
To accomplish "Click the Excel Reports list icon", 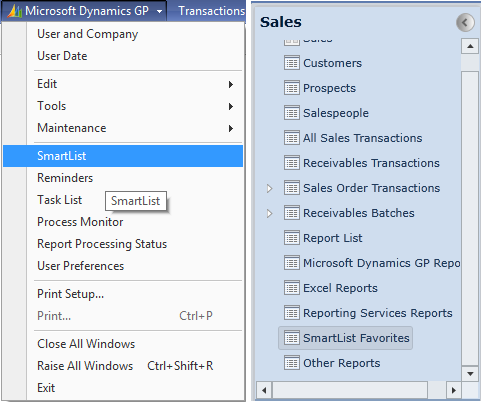I will point(292,288).
